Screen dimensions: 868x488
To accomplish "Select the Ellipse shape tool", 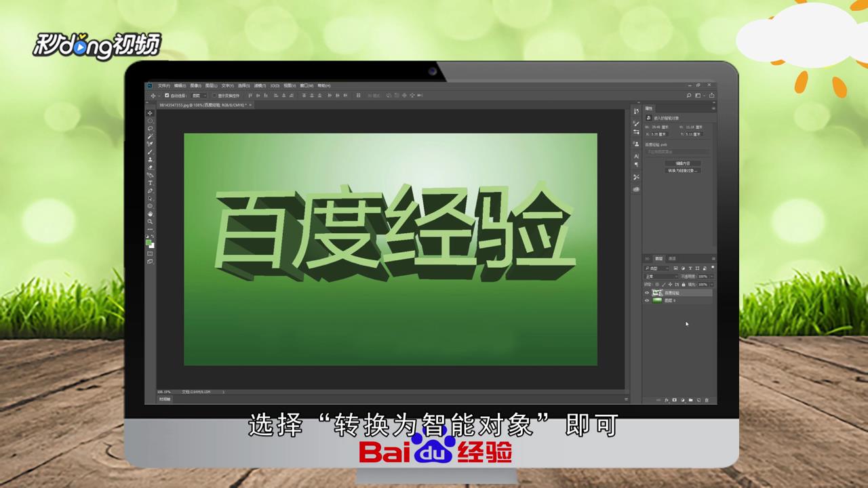I will pos(150,206).
